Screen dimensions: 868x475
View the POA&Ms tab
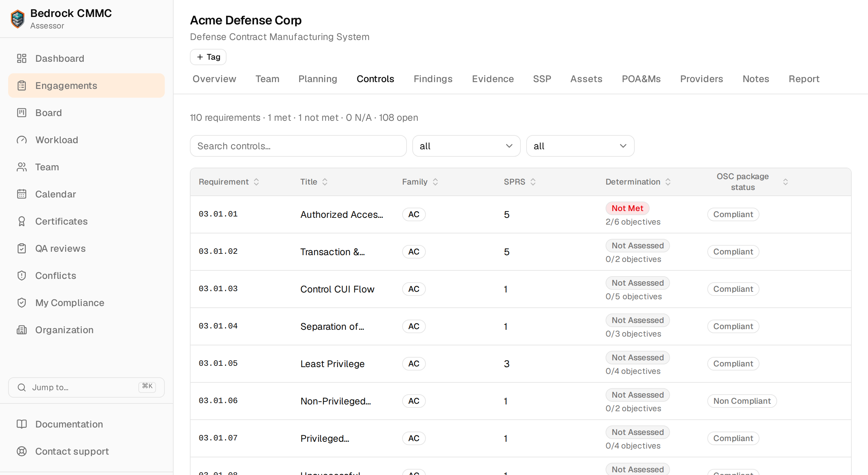coord(641,79)
